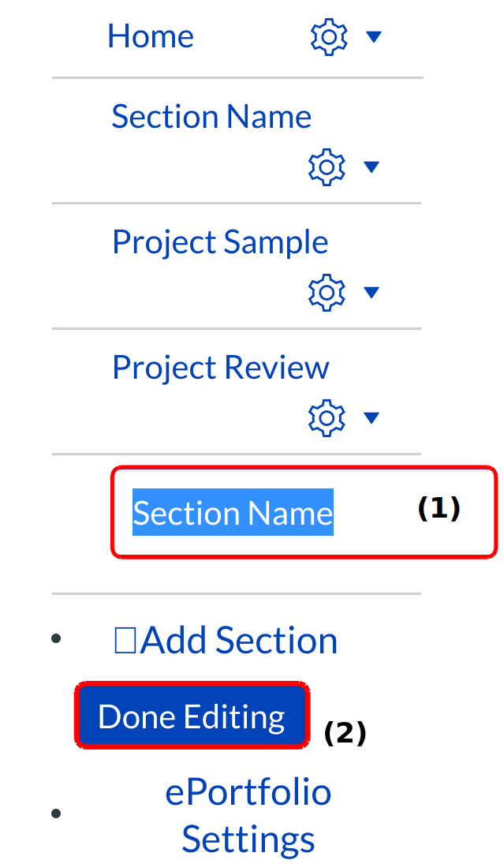Click the bullet beside ePortfolio Settings
Screen dimensions: 504x864
[56, 813]
